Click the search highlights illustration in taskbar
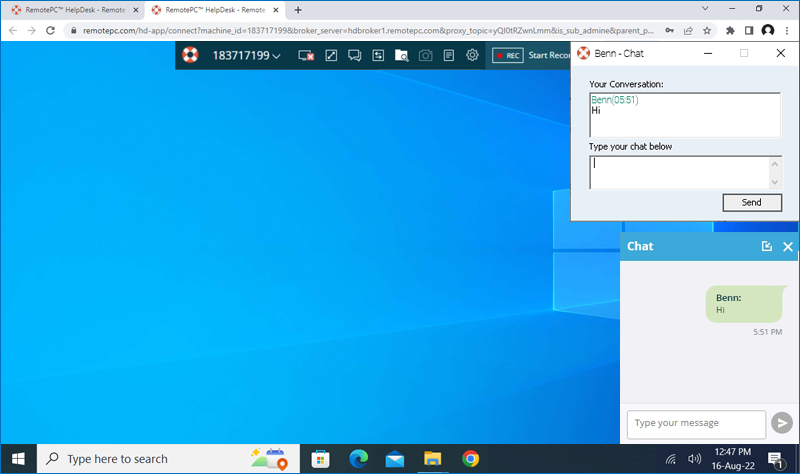 pos(269,459)
